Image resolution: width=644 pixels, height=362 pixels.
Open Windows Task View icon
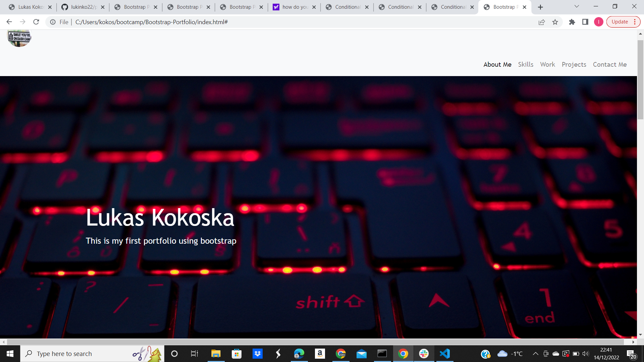(x=195, y=354)
